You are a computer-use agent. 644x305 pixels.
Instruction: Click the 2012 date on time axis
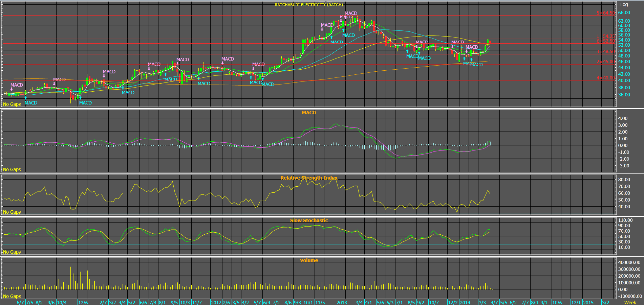tap(216, 303)
